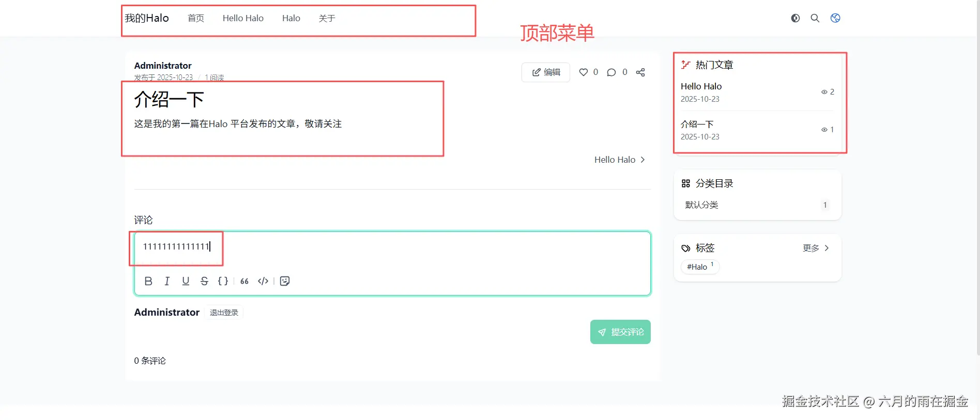Image resolution: width=980 pixels, height=420 pixels.
Task: Click 退出登录 logout button
Action: 224,313
